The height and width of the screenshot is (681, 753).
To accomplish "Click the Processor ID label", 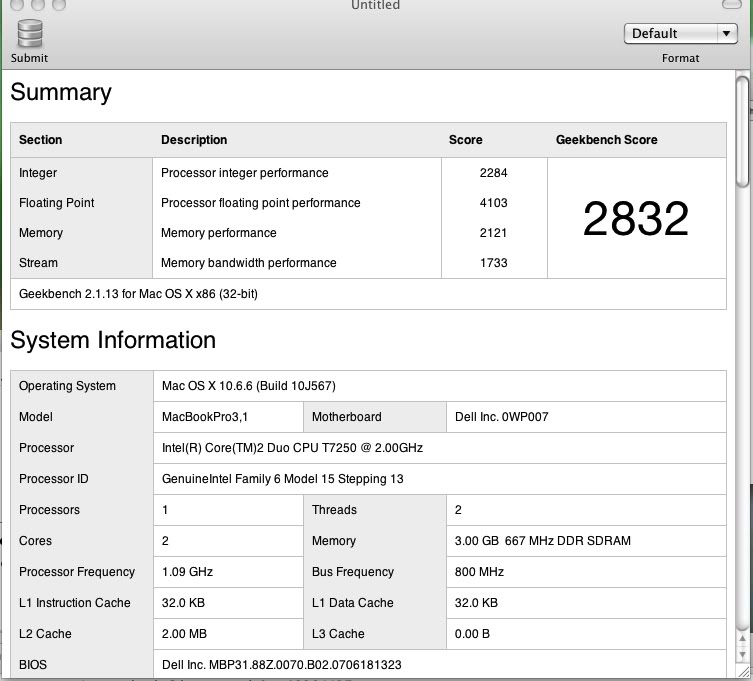I will [53, 479].
